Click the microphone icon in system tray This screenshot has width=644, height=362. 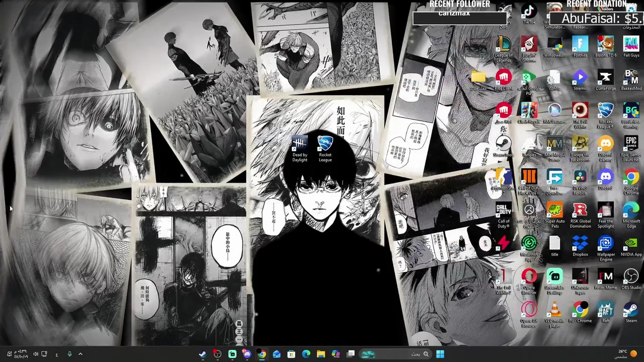[x=69, y=354]
